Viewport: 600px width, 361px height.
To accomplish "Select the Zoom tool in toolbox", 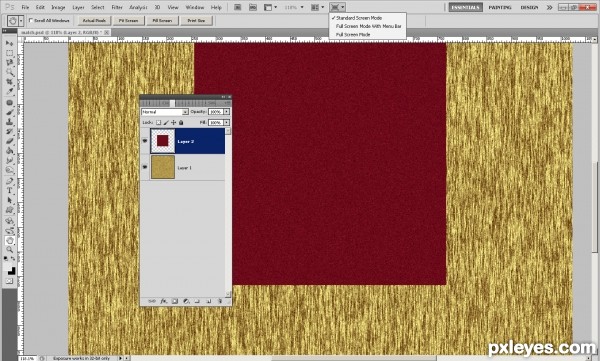I will point(10,250).
